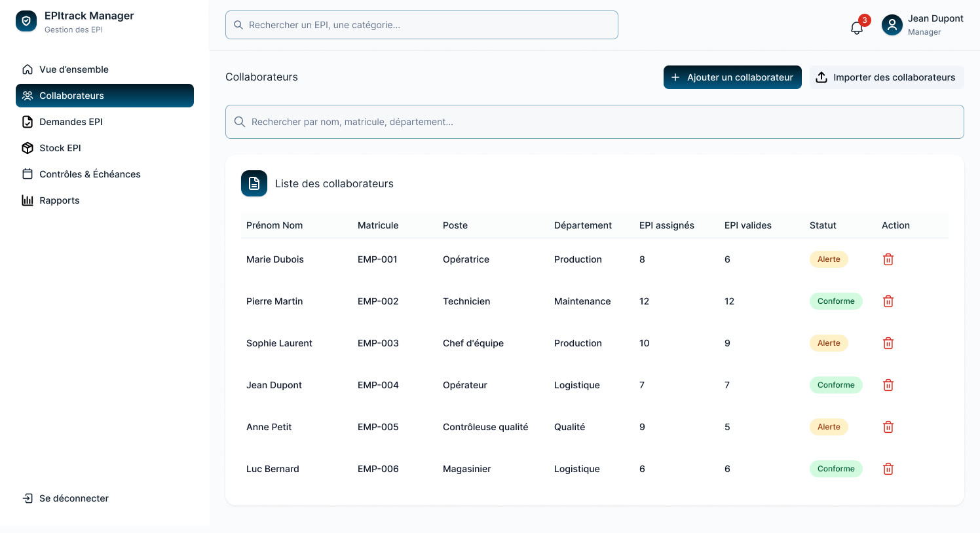Select Pierre Martin name cell
The width and height of the screenshot is (980, 533).
[x=274, y=301]
